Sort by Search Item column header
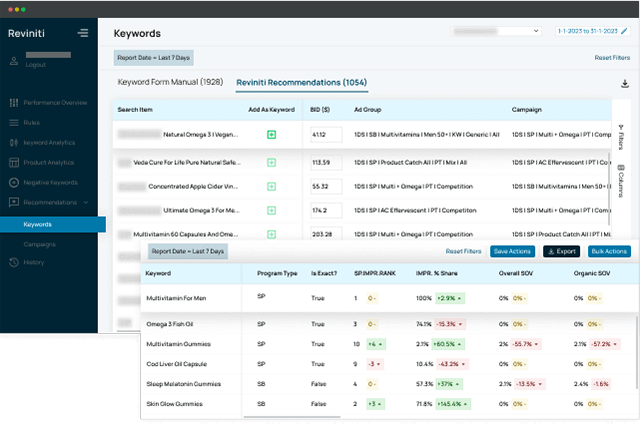Screen dimensions: 640x424 135,110
